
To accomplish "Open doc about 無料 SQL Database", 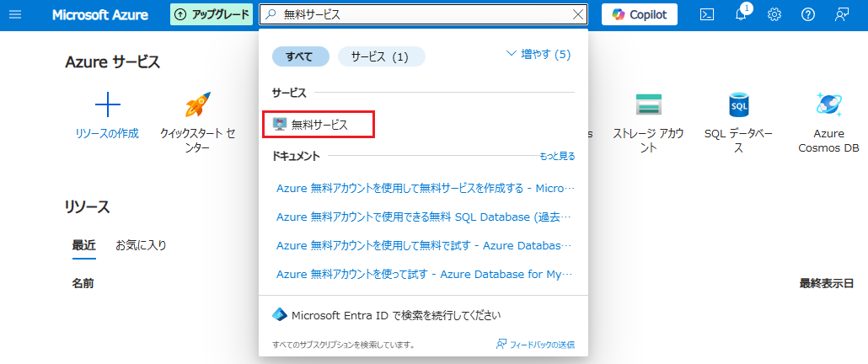I will [425, 217].
